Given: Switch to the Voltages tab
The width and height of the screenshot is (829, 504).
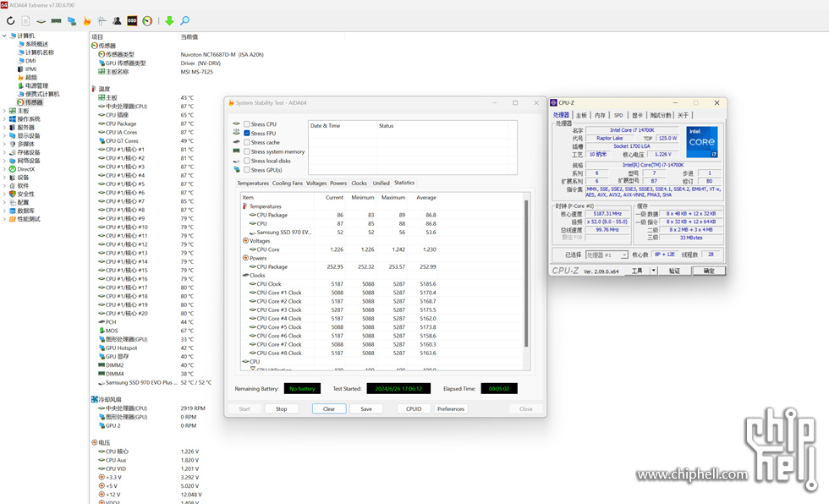Looking at the screenshot, I should 316,183.
